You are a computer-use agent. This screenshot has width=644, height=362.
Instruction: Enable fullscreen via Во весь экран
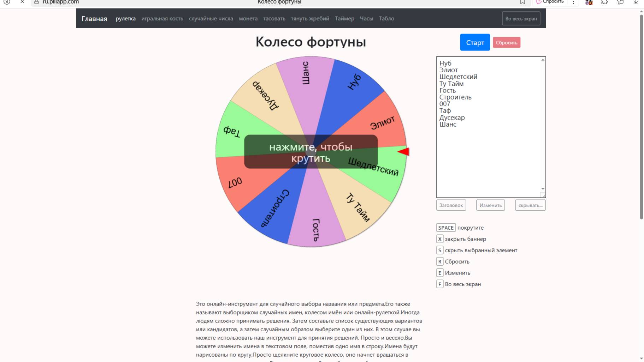coord(521,18)
